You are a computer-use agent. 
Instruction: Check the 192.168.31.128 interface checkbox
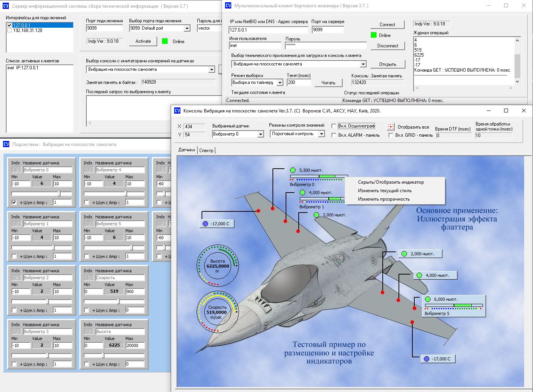(10, 30)
